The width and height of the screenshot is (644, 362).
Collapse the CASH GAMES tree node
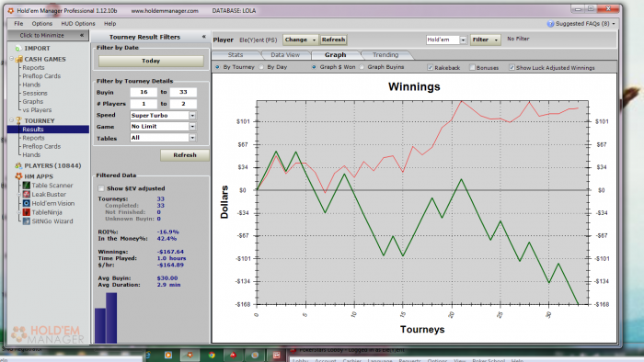point(11,59)
